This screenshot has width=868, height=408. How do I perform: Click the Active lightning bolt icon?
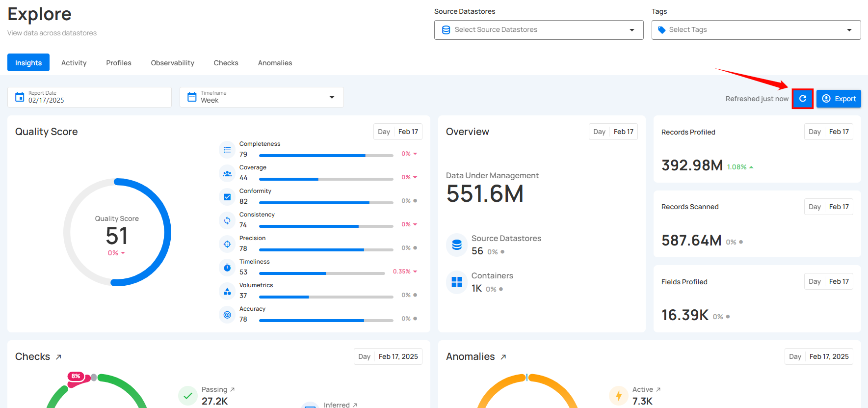[x=619, y=395]
